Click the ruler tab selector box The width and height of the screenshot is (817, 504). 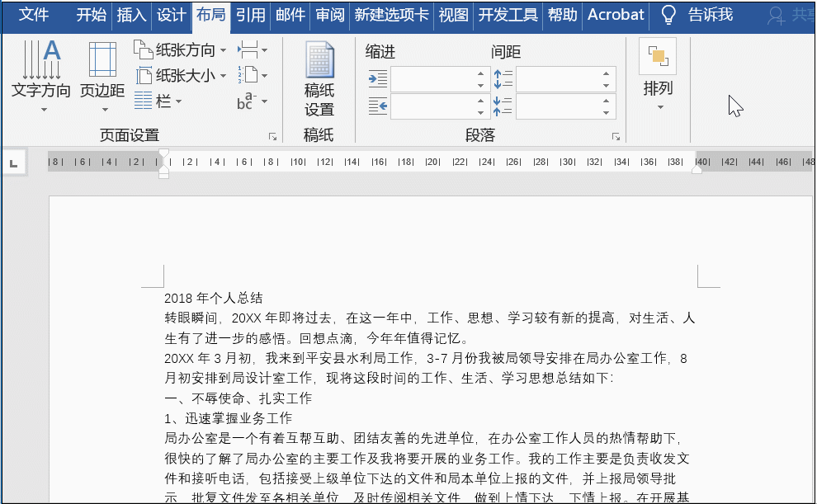click(13, 164)
